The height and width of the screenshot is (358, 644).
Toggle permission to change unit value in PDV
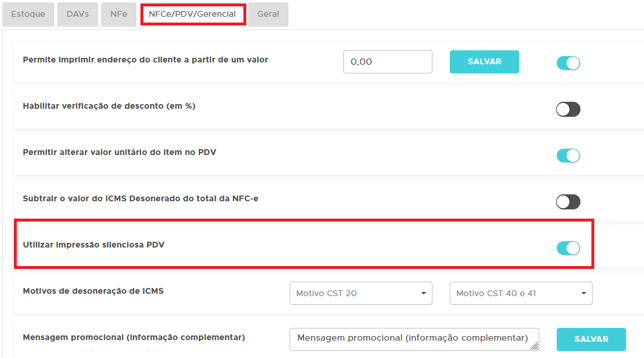coord(568,156)
